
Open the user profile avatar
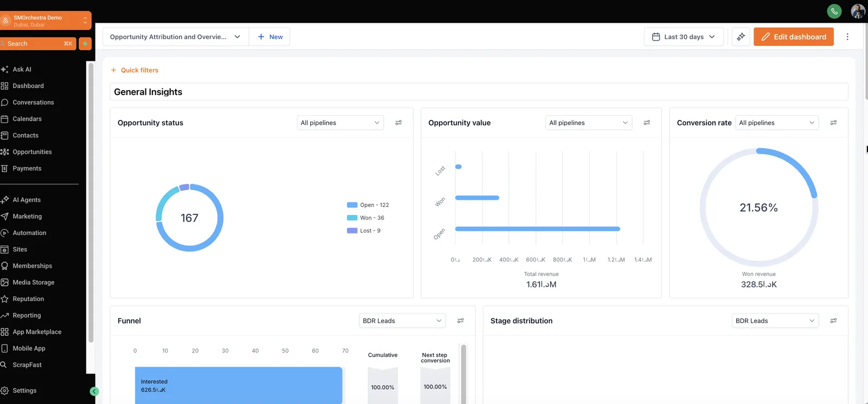pyautogui.click(x=858, y=11)
